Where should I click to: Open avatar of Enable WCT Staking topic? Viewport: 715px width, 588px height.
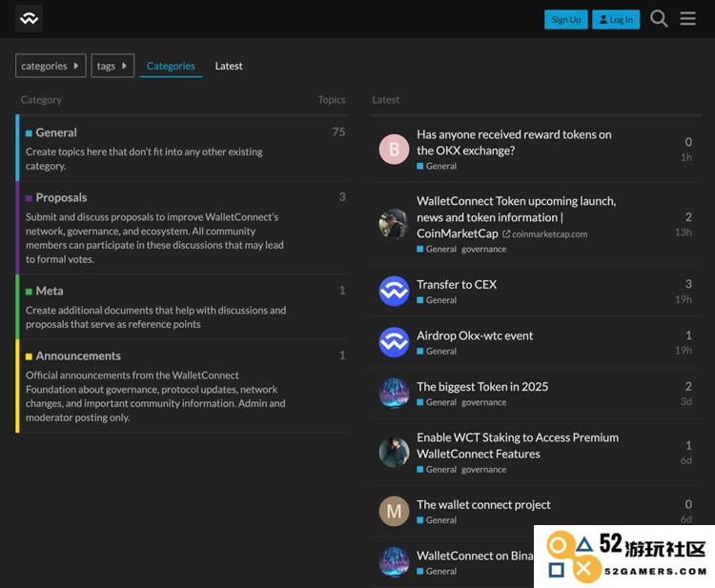click(394, 452)
